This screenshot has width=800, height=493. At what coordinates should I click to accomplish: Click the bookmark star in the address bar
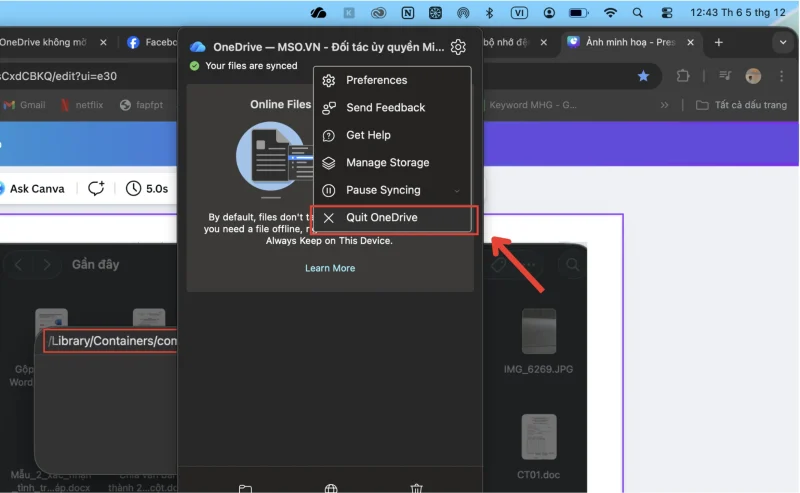[643, 76]
